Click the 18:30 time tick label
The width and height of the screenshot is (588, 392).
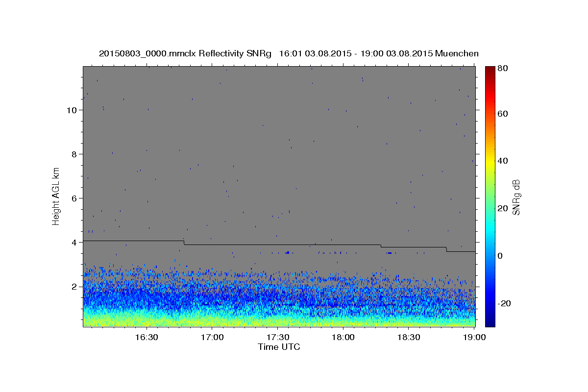pyautogui.click(x=409, y=338)
